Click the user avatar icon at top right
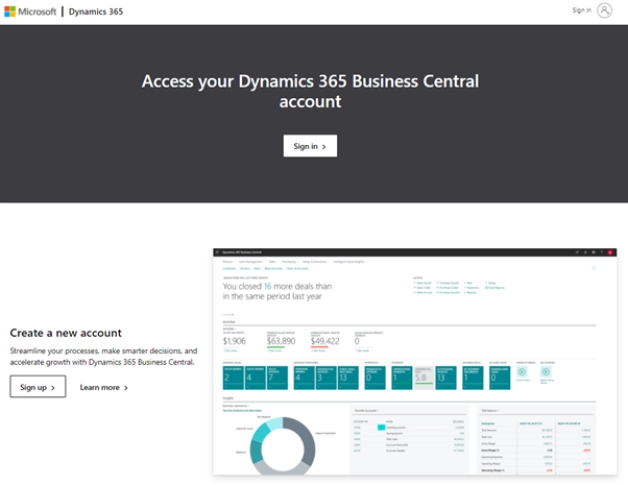Viewport: 628px width, 485px height. coord(605,11)
